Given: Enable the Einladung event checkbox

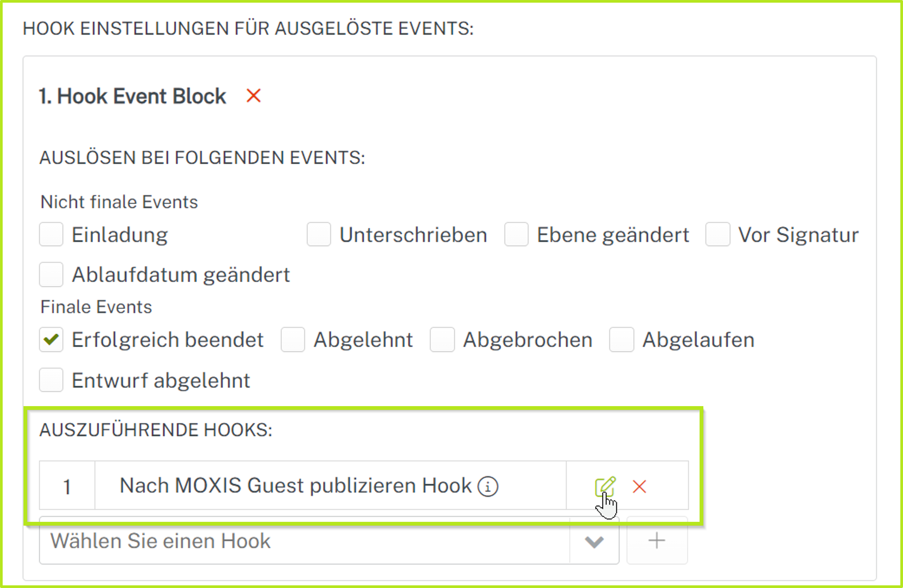Looking at the screenshot, I should pos(51,234).
